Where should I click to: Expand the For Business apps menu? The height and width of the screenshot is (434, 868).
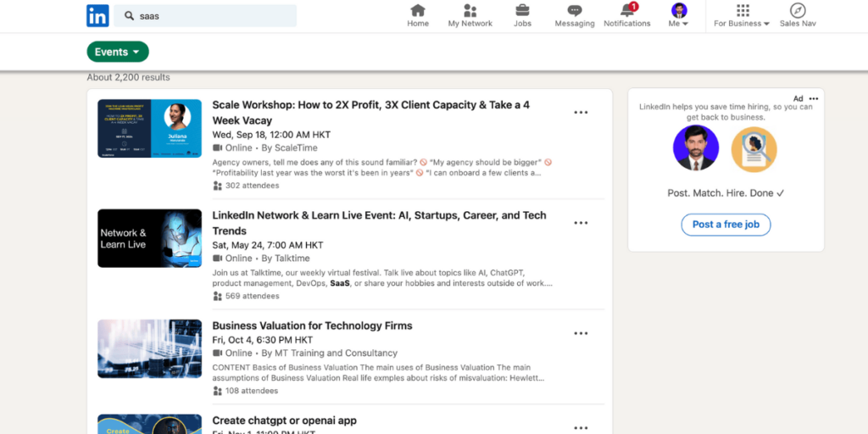(742, 15)
